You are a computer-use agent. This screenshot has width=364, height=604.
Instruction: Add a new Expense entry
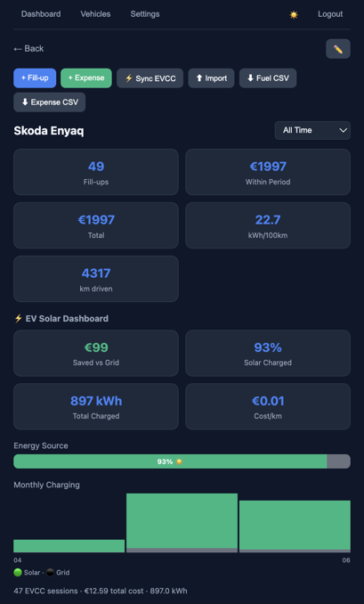pyautogui.click(x=86, y=78)
